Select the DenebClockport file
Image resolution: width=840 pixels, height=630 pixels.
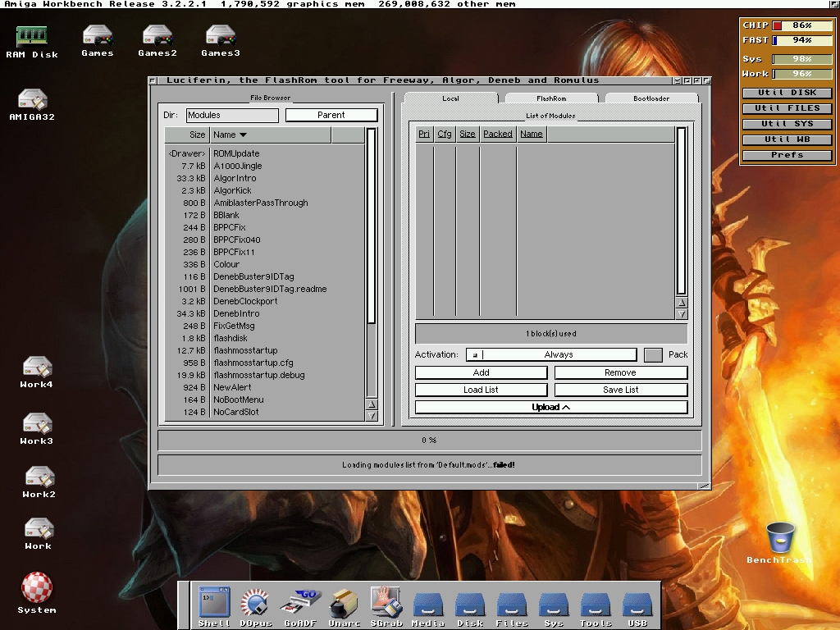click(x=265, y=302)
